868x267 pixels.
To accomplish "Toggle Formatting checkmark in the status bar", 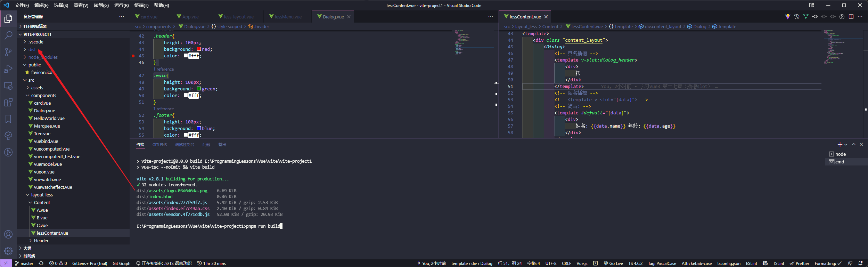I will (x=828, y=263).
